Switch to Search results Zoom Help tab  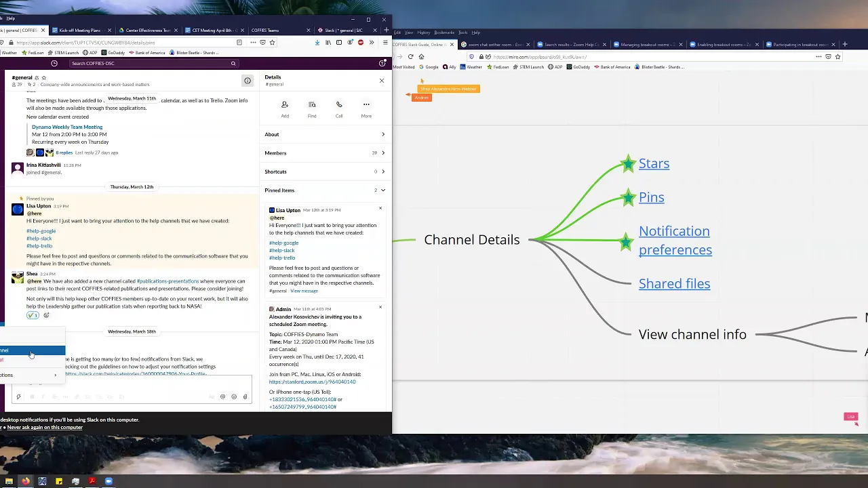click(570, 45)
